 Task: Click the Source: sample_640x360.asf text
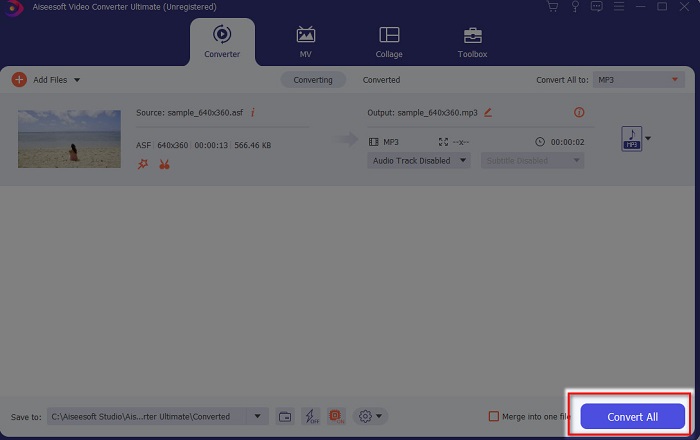(190, 112)
